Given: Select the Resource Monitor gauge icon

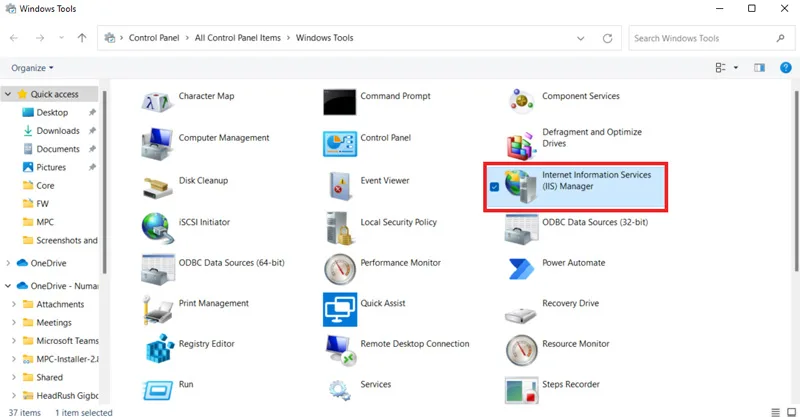Looking at the screenshot, I should pyautogui.click(x=521, y=351).
